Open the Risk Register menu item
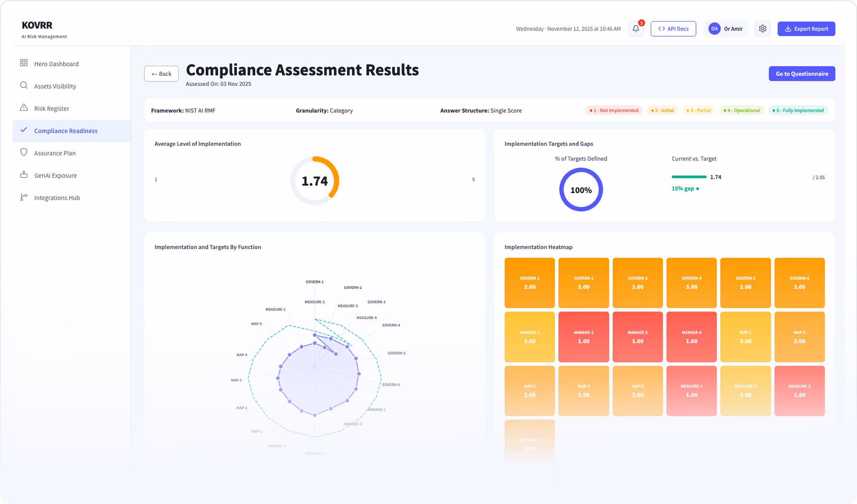 (x=52, y=109)
